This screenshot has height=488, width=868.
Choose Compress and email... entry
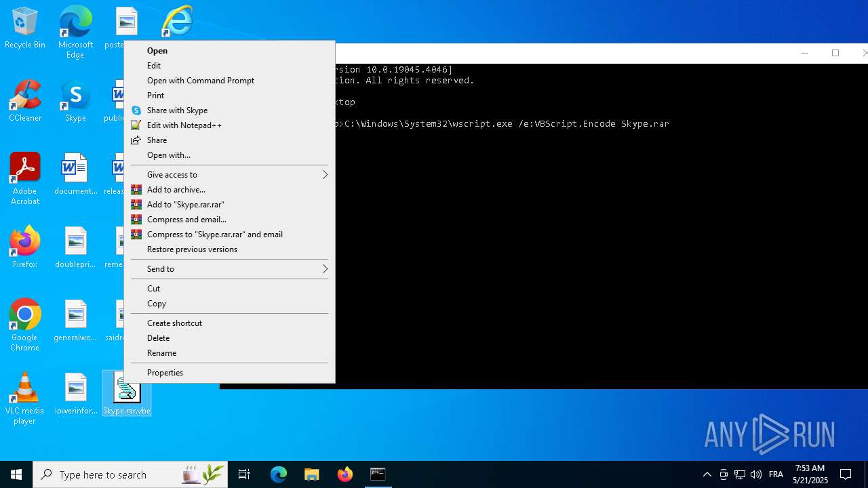[229, 220]
